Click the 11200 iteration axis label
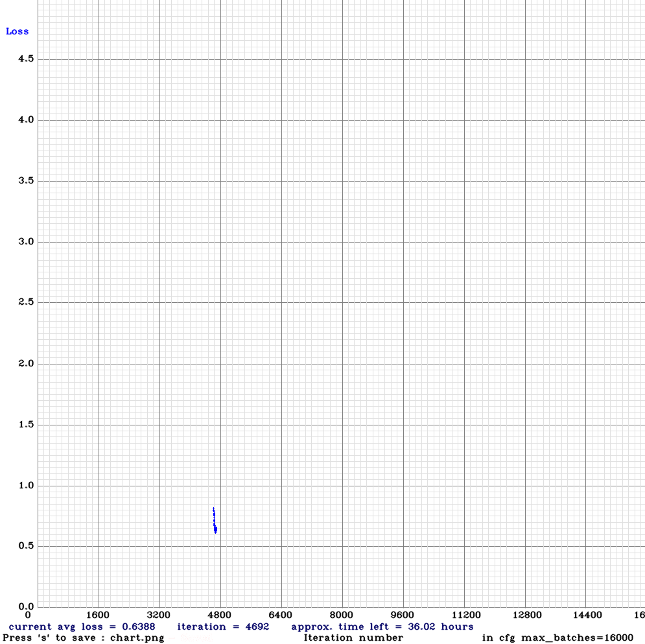 click(x=467, y=615)
